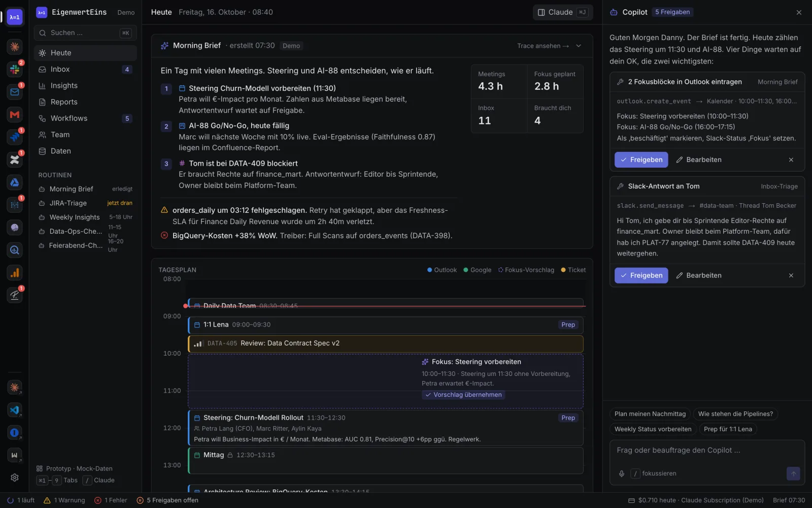Send the Copilot message with arrow button
The width and height of the screenshot is (812, 508).
(x=793, y=473)
